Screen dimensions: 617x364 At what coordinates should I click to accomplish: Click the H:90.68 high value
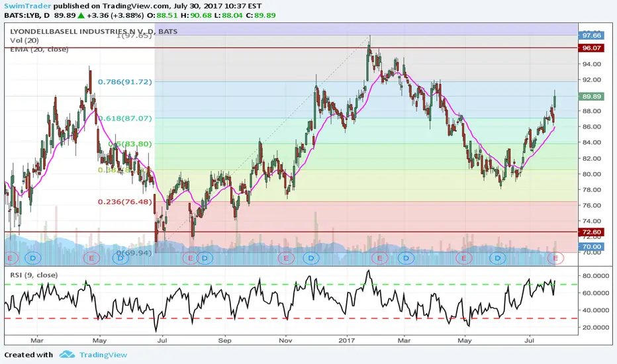[197, 15]
